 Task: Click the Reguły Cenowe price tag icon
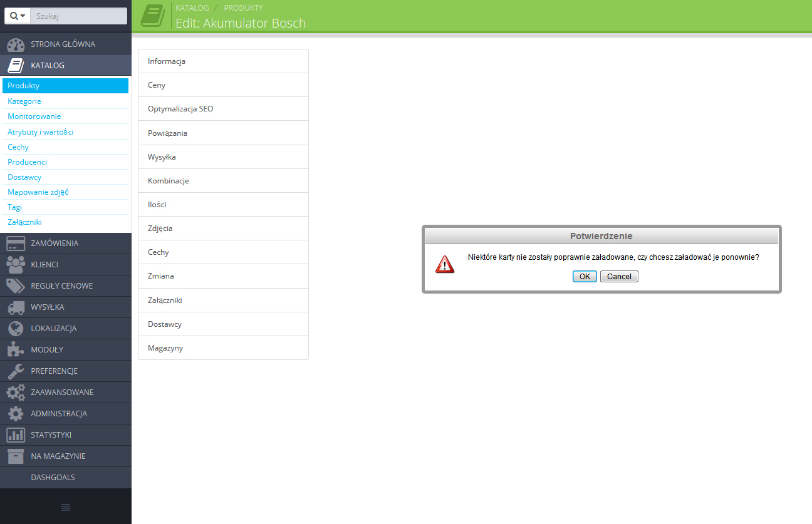coord(16,286)
